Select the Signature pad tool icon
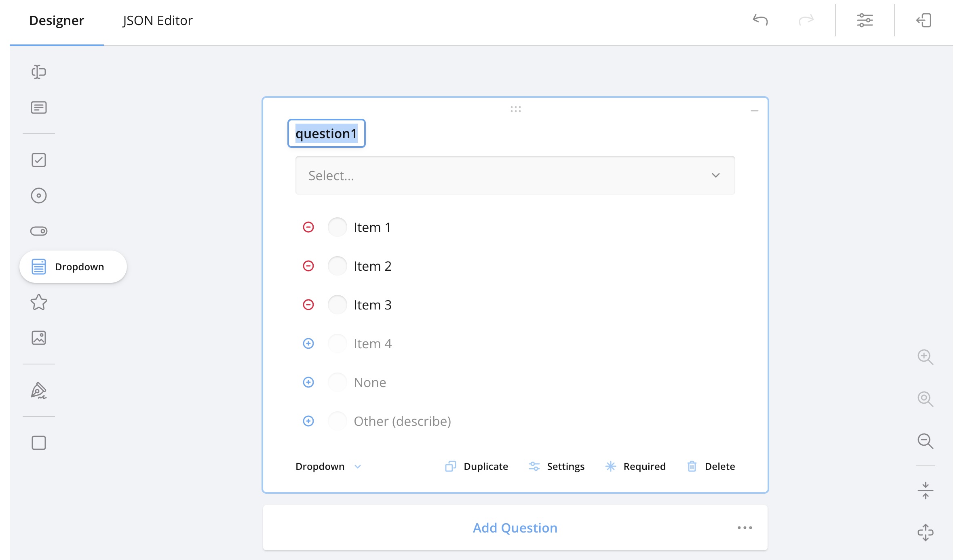The image size is (962, 560). pos(39,390)
